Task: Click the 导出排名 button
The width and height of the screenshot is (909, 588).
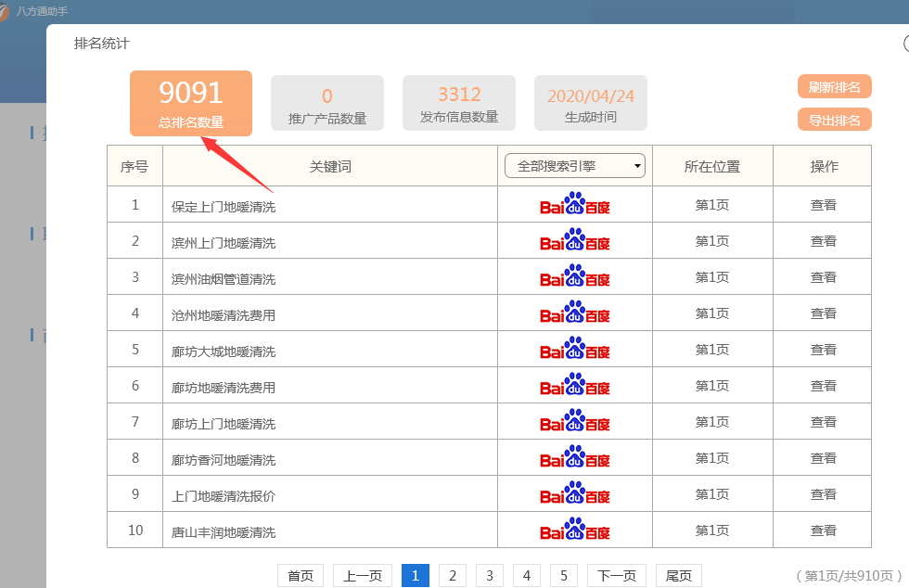Action: (834, 120)
